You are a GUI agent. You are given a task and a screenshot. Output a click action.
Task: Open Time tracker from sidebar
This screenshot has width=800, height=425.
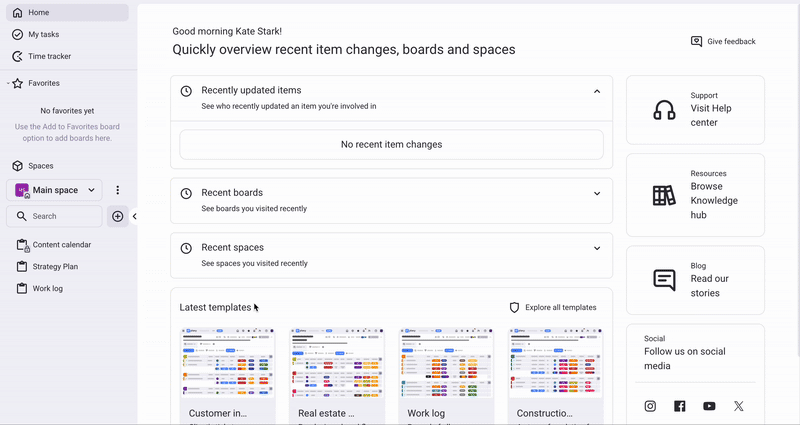(x=49, y=56)
